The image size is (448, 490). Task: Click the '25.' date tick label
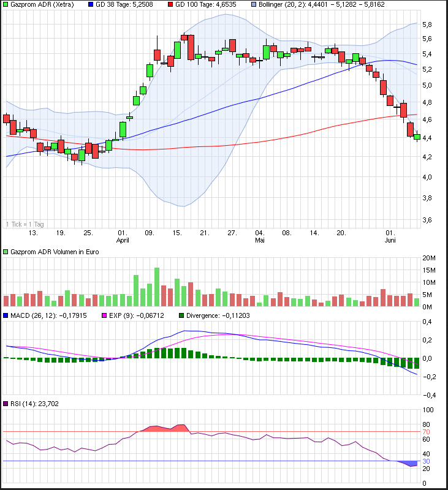pos(88,233)
